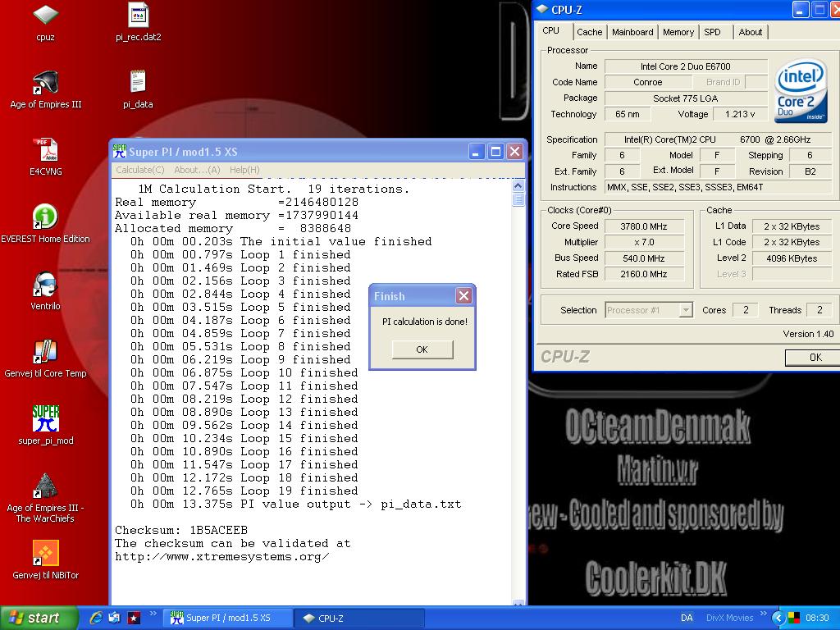The height and width of the screenshot is (630, 840).
Task: Click the Core Speed 3780.0 MHz field
Action: pyautogui.click(x=644, y=226)
